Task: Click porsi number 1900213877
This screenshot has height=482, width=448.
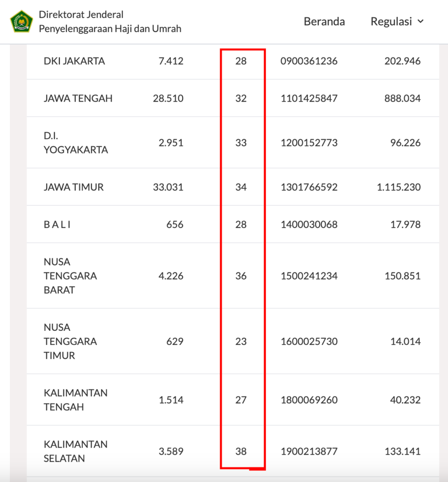Action: click(309, 451)
